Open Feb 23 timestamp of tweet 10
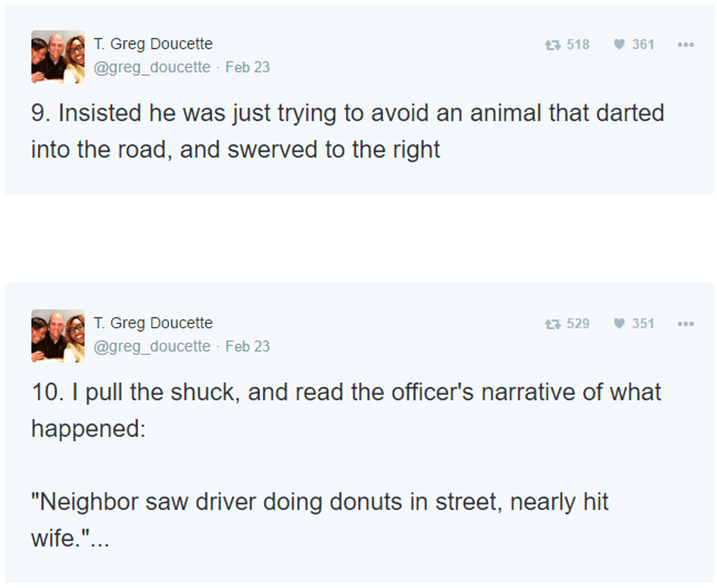 click(x=247, y=347)
